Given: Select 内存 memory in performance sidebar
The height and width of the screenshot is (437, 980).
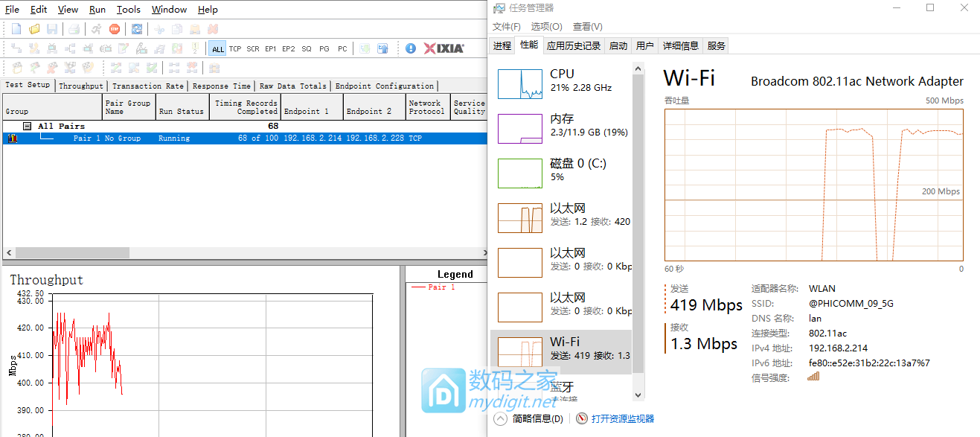Looking at the screenshot, I should pos(561,128).
